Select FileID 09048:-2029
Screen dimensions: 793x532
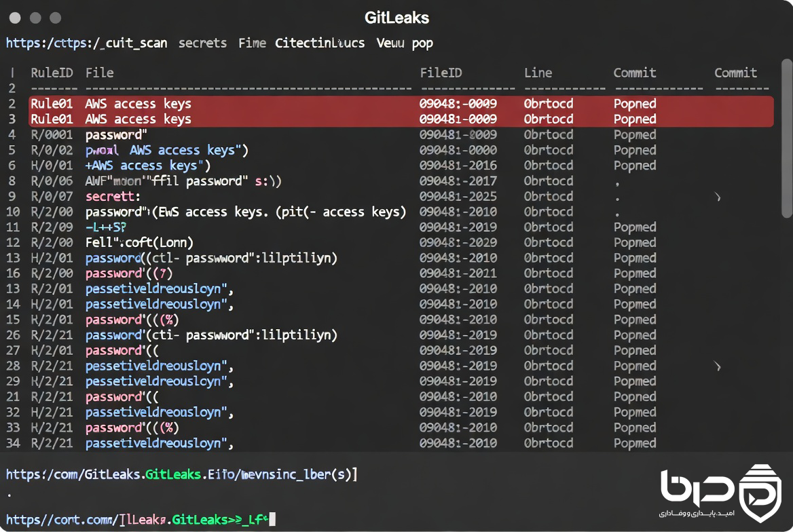point(458,243)
